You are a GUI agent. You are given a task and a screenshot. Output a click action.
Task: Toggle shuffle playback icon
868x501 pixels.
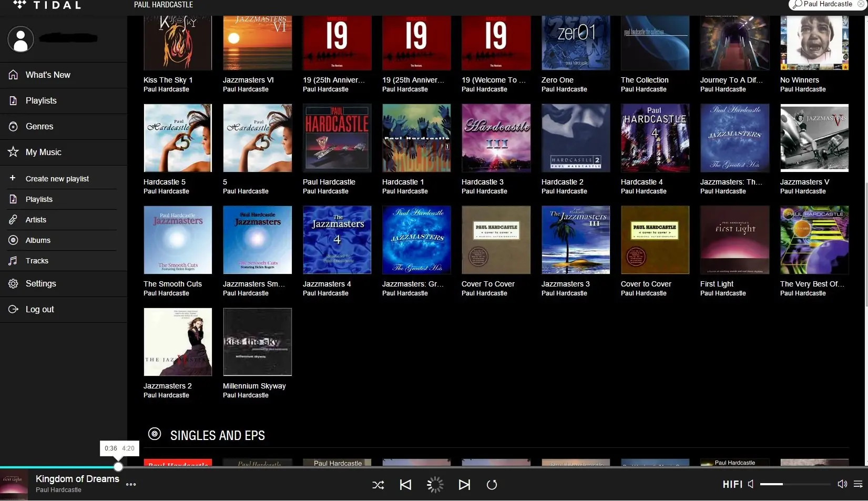click(x=378, y=485)
